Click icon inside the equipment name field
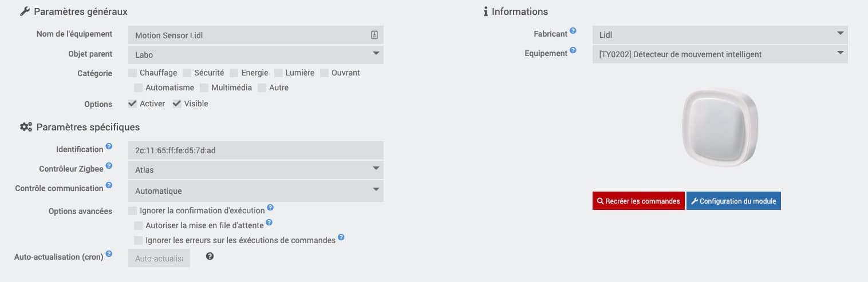The width and height of the screenshot is (868, 282). tap(374, 35)
